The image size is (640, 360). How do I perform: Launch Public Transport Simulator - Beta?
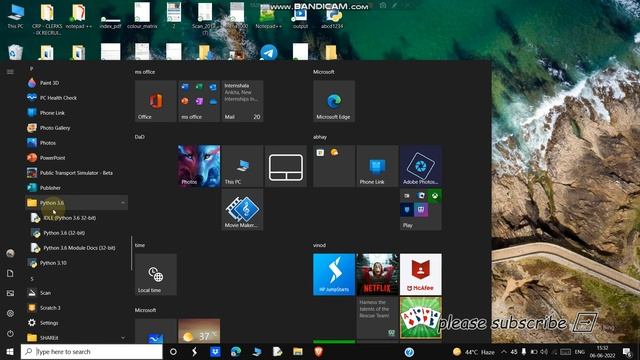[x=77, y=173]
